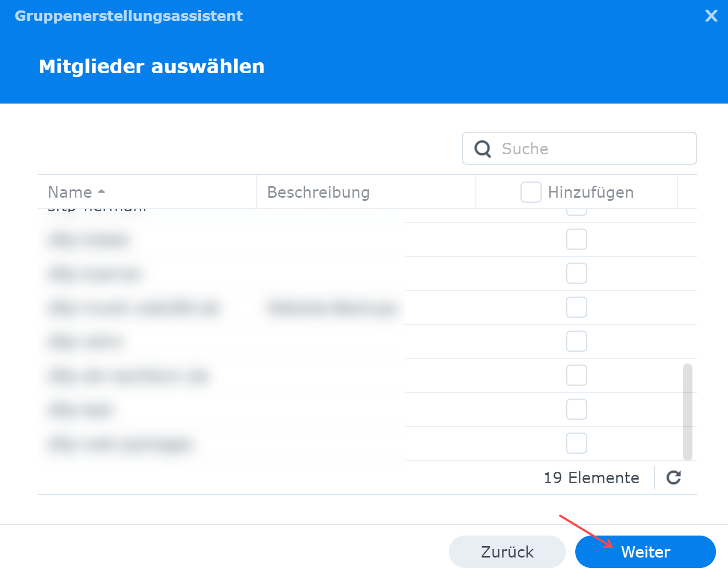The width and height of the screenshot is (728, 580).
Task: Check the second-to-last row's checkbox
Action: coord(576,410)
